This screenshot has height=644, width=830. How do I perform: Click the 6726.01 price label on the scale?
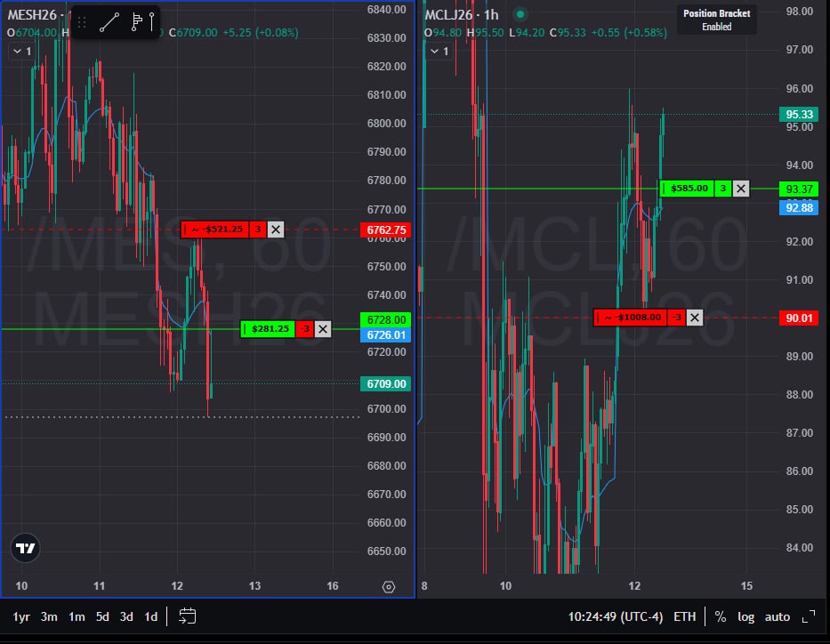click(x=385, y=334)
